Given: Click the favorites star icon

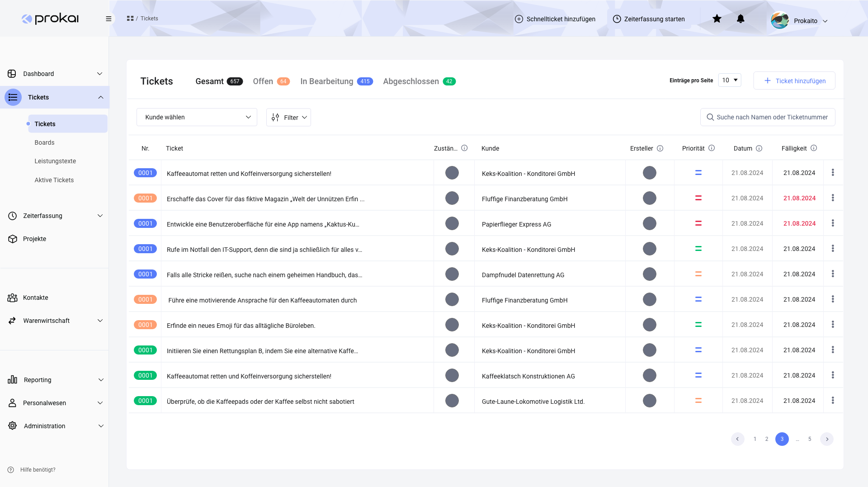Looking at the screenshot, I should 717,19.
